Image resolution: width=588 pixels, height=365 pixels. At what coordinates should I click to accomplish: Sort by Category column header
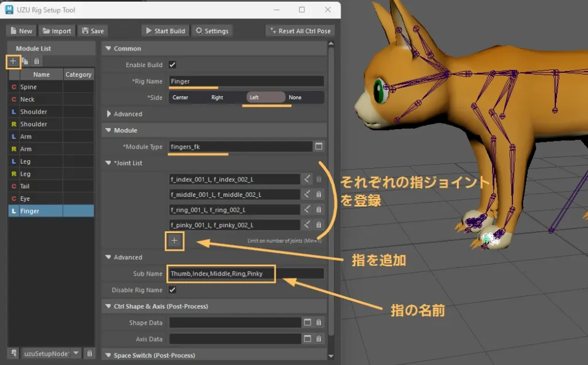[x=78, y=74]
